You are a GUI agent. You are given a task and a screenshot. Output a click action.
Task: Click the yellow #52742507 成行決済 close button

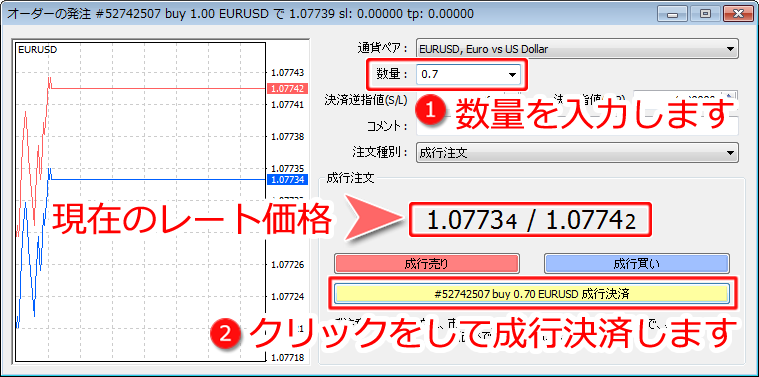[x=531, y=293]
